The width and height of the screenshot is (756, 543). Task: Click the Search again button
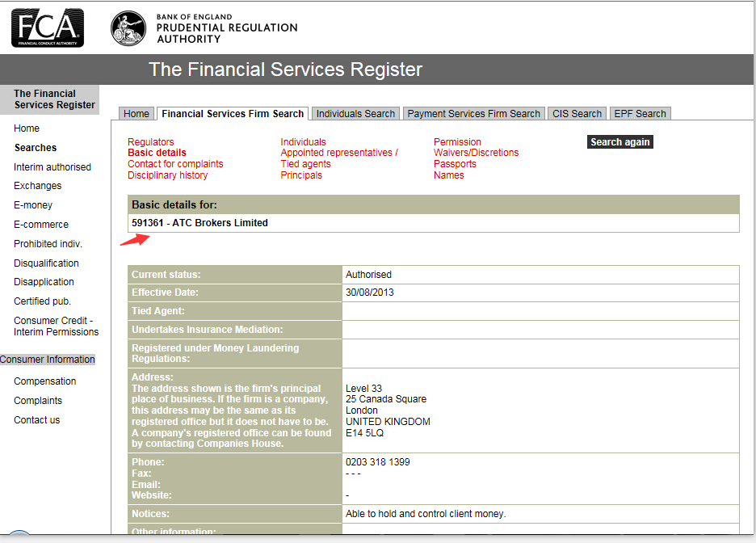pos(620,141)
